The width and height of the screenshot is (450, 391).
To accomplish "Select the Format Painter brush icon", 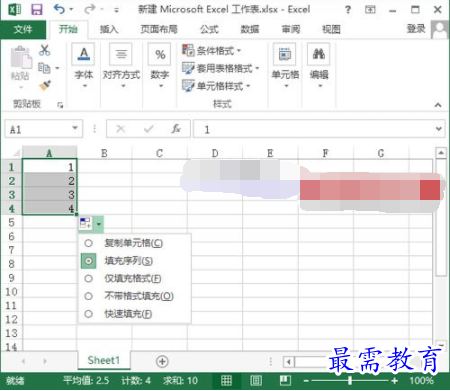I will click(45, 86).
